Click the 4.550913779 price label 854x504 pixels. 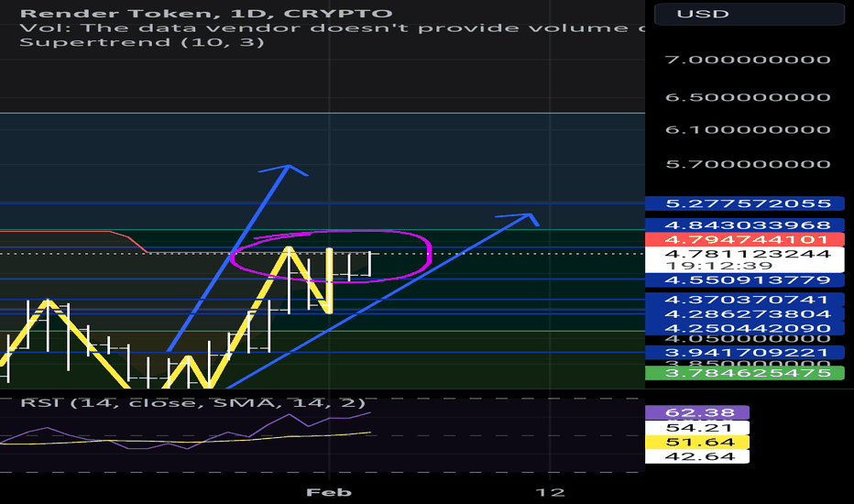point(745,280)
